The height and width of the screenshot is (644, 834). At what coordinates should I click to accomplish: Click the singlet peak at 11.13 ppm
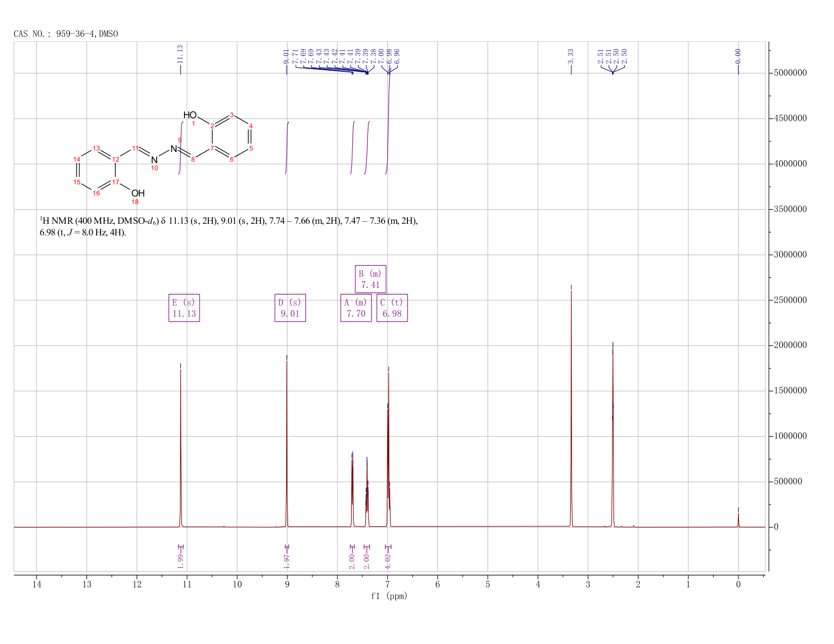tap(180, 447)
